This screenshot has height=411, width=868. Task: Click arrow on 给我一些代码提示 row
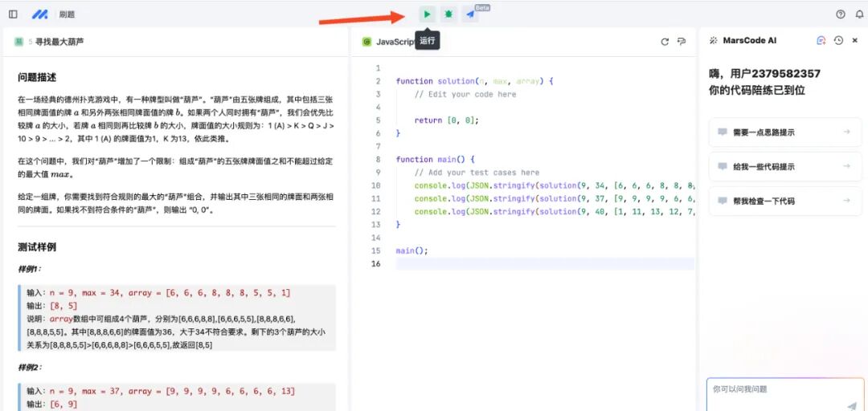[846, 166]
